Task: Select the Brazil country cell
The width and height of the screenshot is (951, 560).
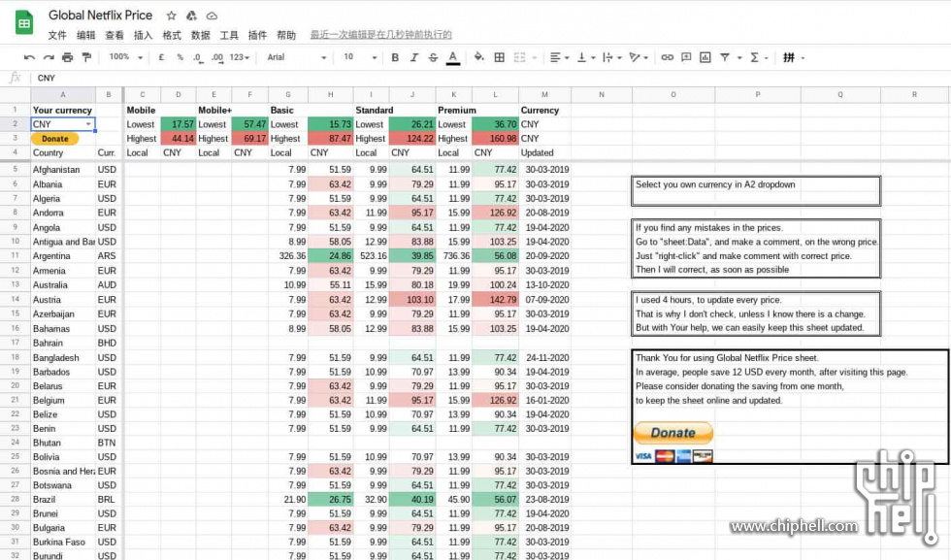Action: tap(63, 499)
